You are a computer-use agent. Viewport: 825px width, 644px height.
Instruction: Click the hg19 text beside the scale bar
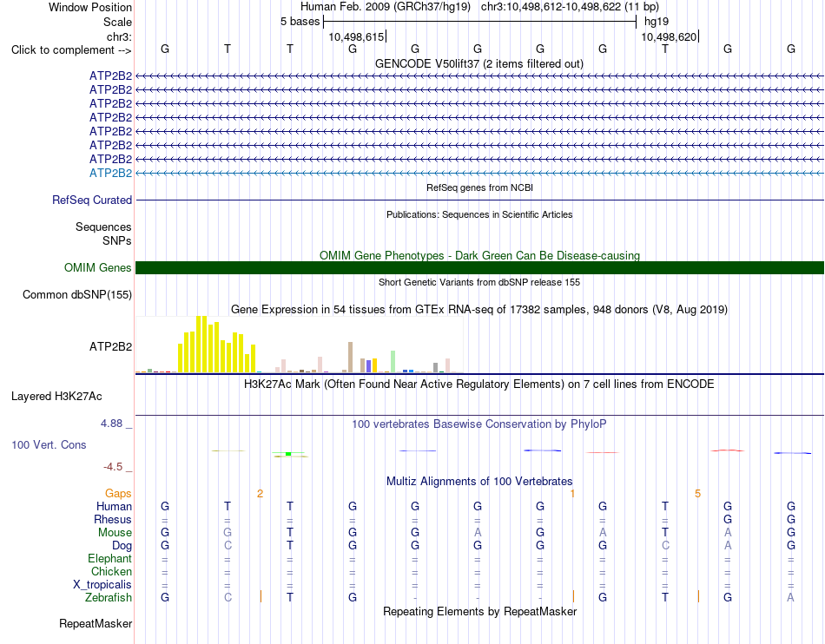click(657, 22)
